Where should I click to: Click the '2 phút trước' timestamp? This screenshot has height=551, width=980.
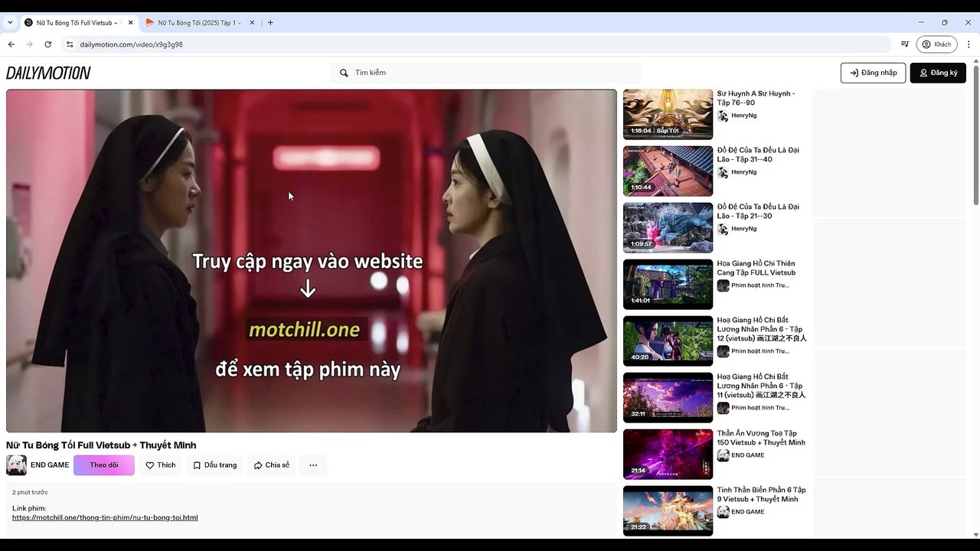click(x=30, y=492)
